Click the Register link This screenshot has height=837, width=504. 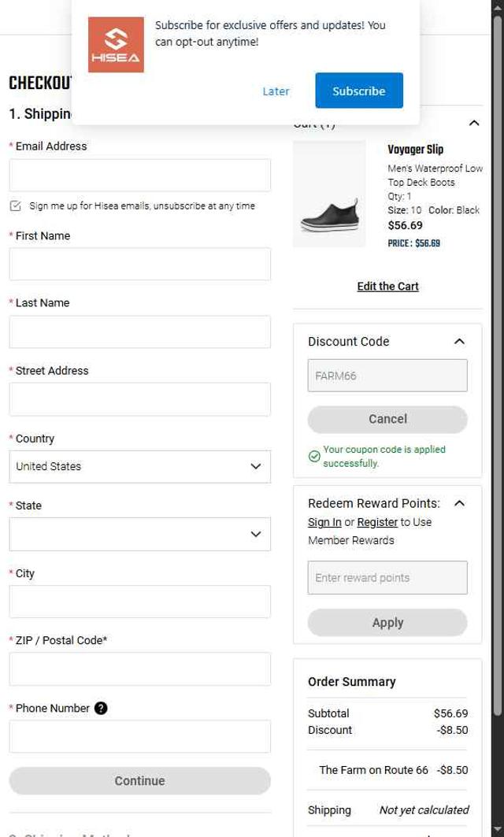coord(377,522)
